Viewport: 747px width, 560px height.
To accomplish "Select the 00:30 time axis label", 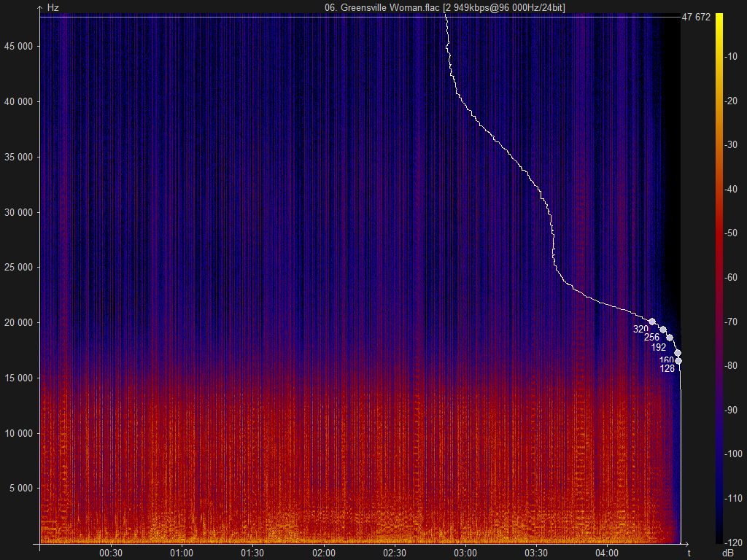I will pos(111,553).
